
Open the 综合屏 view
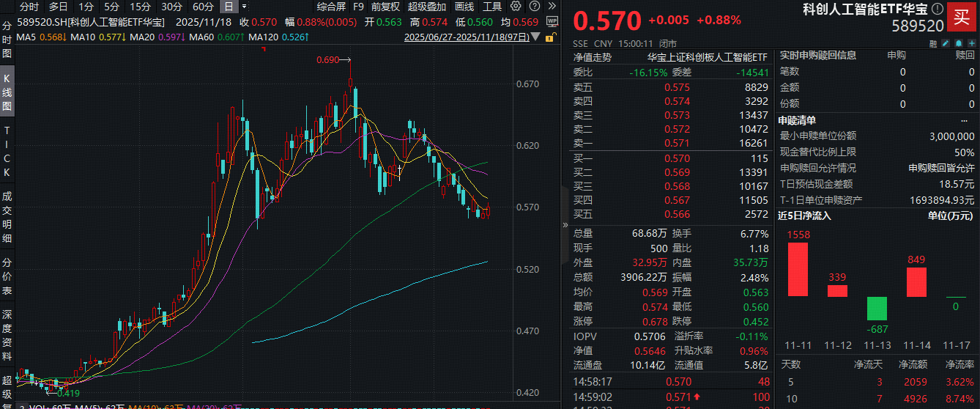pos(331,7)
